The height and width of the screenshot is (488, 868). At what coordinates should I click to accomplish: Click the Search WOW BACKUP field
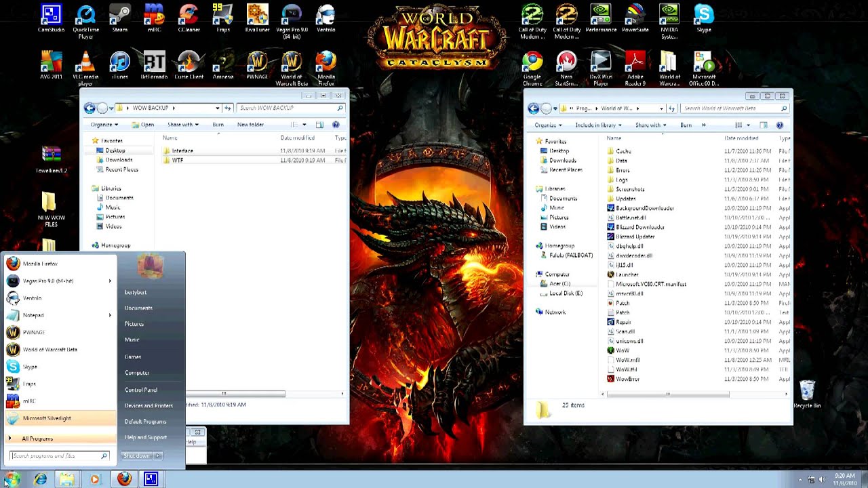[x=291, y=108]
